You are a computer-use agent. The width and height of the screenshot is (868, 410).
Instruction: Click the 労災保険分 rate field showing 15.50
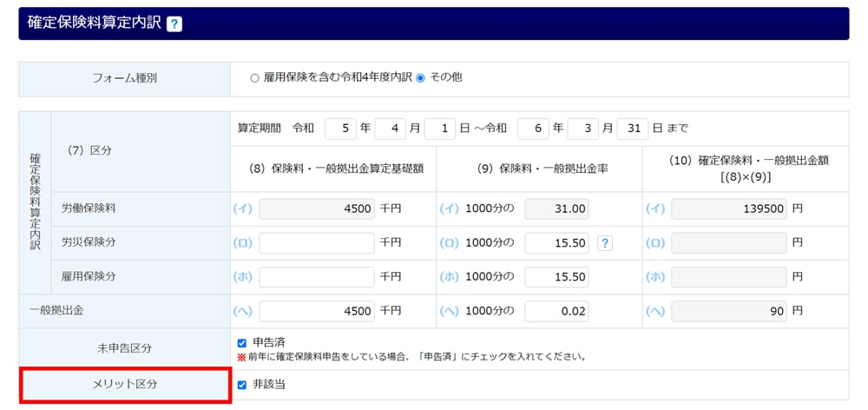(556, 243)
